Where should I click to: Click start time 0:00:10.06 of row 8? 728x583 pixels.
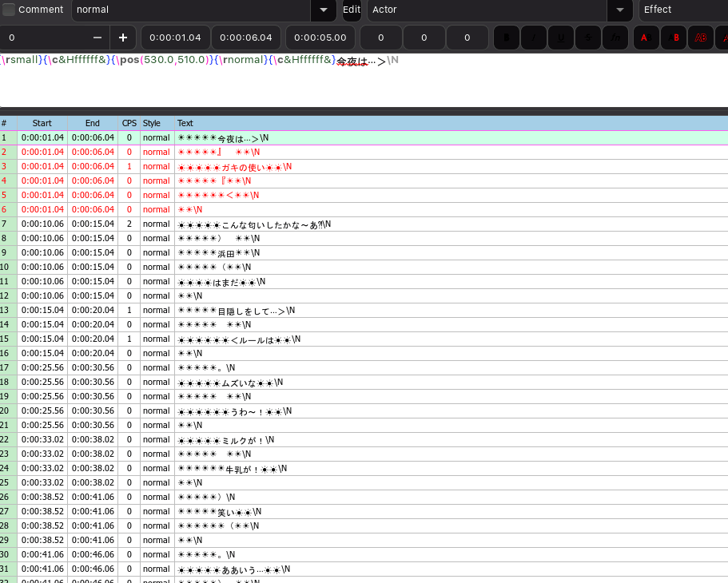[42, 238]
